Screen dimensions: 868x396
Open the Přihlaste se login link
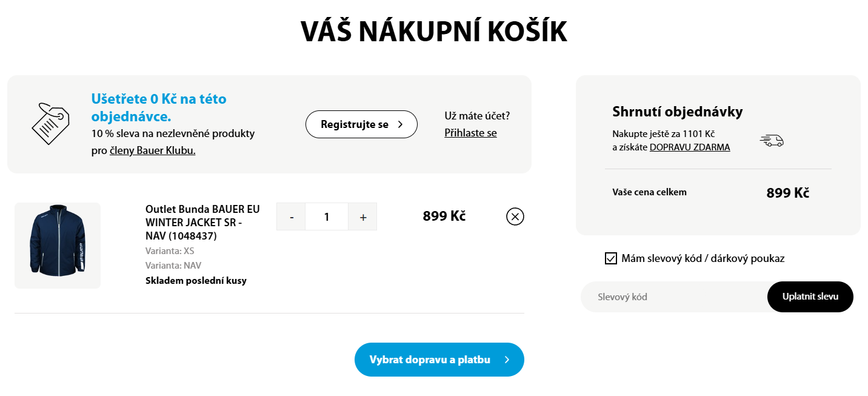point(470,132)
